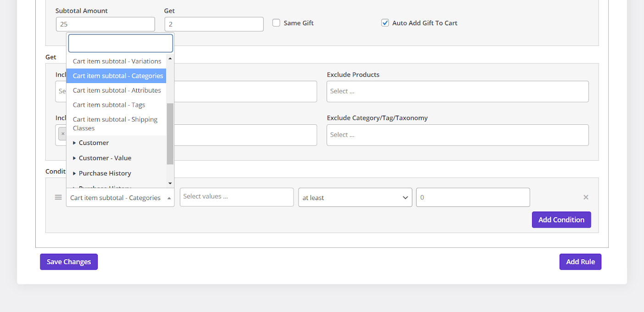Expand the Customer option group
Image resolution: width=644 pixels, height=312 pixels.
point(94,143)
